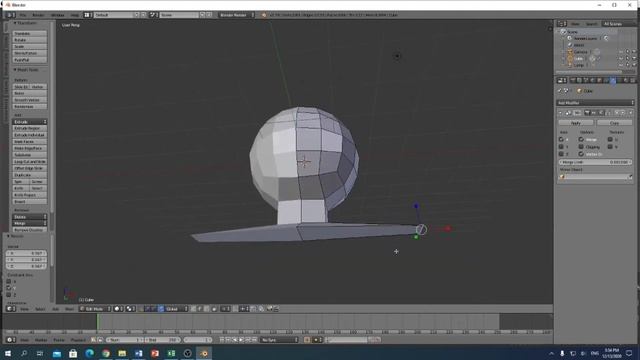Toggle Vertex Groups option in Mirror modifier
Screen dimensions: 640x360
click(x=581, y=154)
